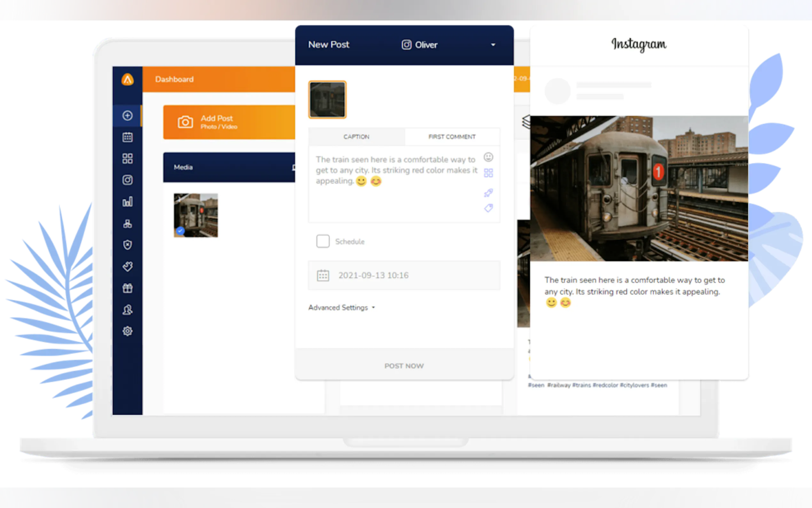The image size is (812, 508).
Task: Click the rocket icon in caption box
Action: coord(488,193)
